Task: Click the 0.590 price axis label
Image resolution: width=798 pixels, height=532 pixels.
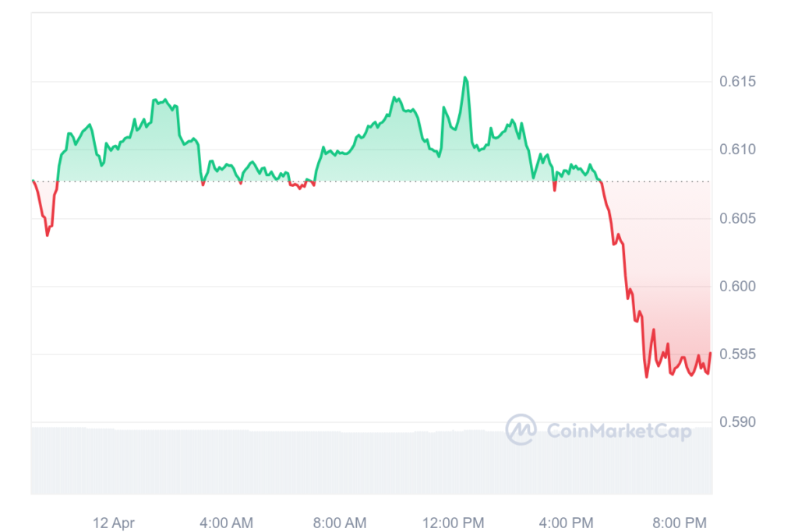Action: coord(737,421)
